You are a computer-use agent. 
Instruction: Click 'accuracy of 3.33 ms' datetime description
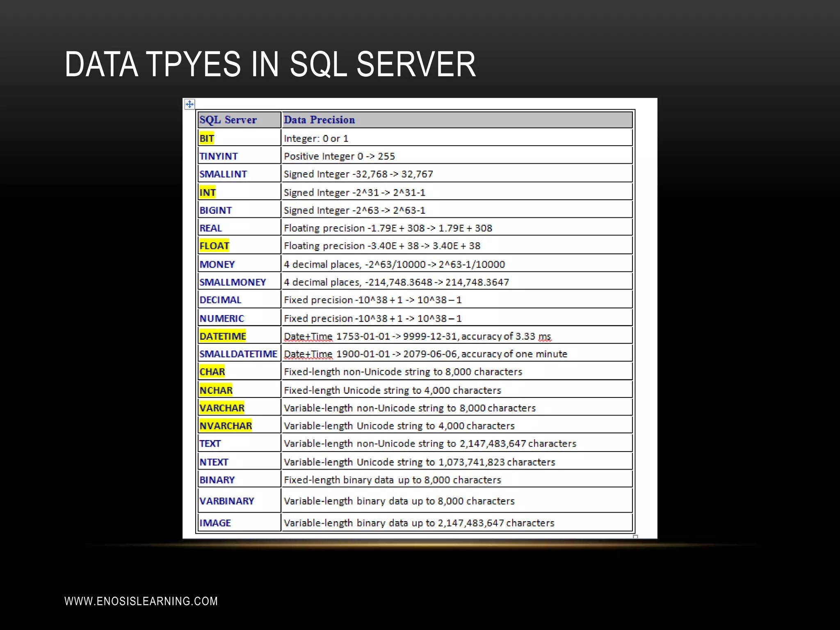click(457, 336)
